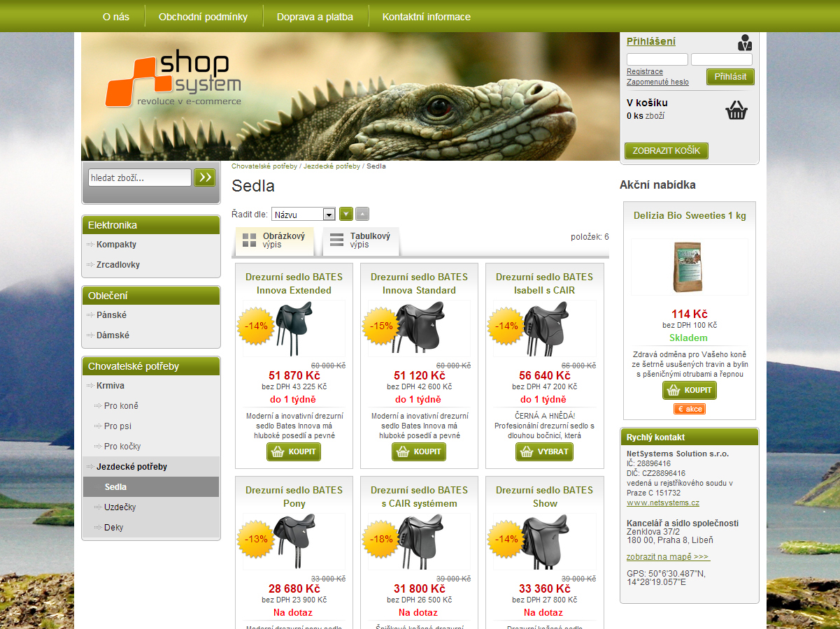Click the -14% discount badge on Innova Extended
The width and height of the screenshot is (840, 629).
pos(256,326)
